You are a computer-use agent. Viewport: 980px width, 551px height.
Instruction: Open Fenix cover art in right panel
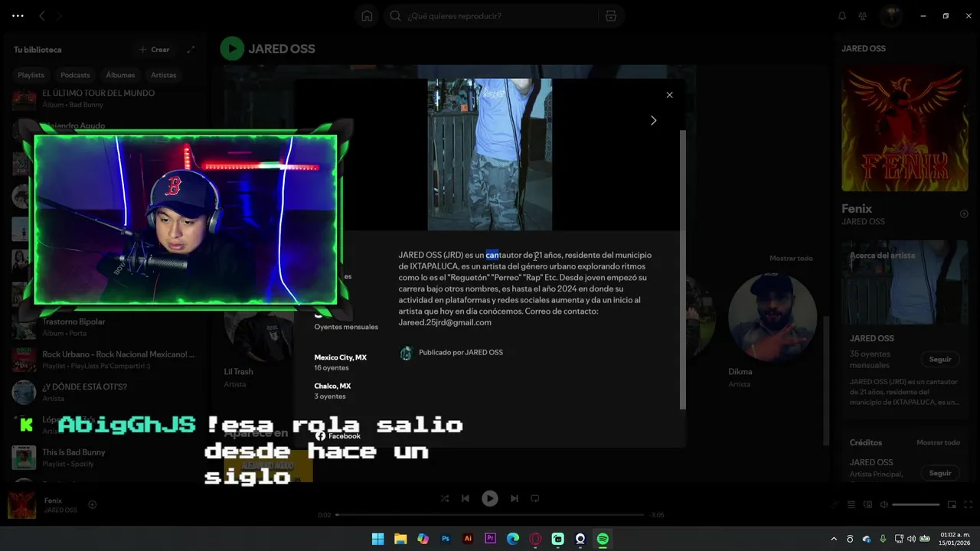click(905, 129)
